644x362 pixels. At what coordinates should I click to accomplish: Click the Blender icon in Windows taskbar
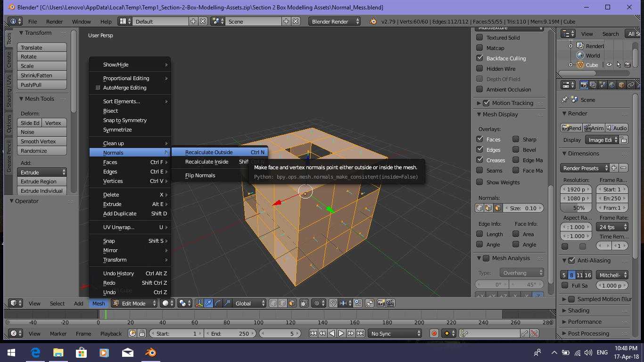click(150, 352)
